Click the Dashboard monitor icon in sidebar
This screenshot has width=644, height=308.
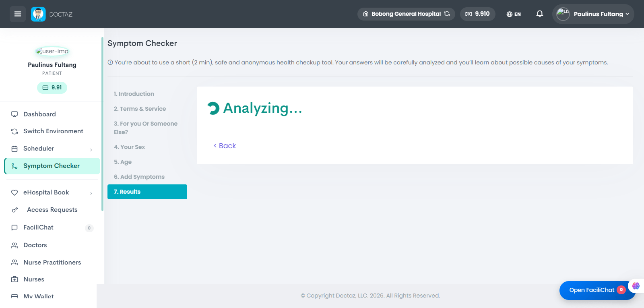pyautogui.click(x=14, y=114)
